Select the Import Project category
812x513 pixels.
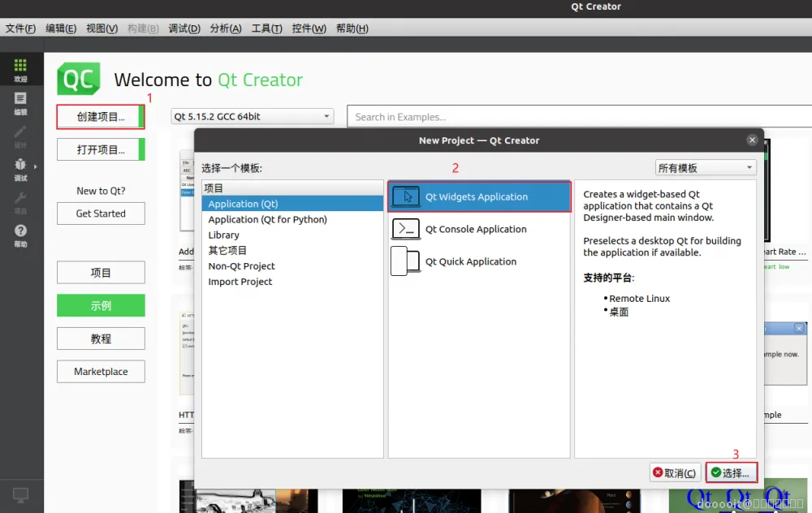click(x=292, y=281)
